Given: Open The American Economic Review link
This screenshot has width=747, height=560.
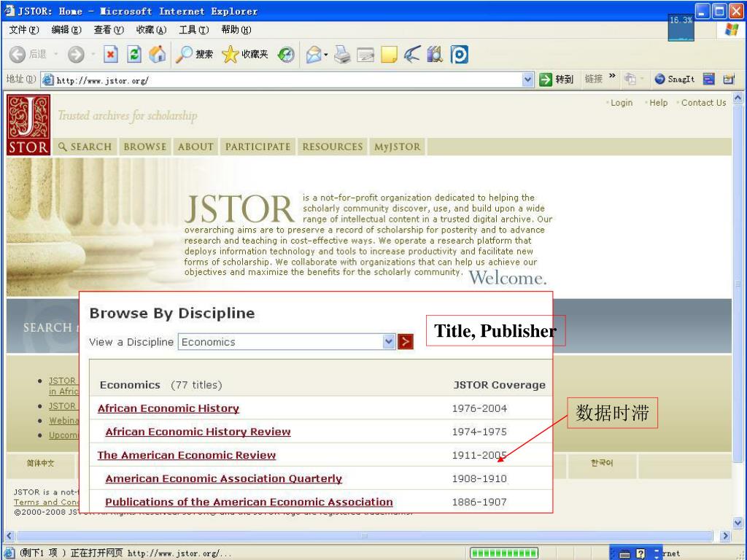Looking at the screenshot, I should (x=186, y=455).
